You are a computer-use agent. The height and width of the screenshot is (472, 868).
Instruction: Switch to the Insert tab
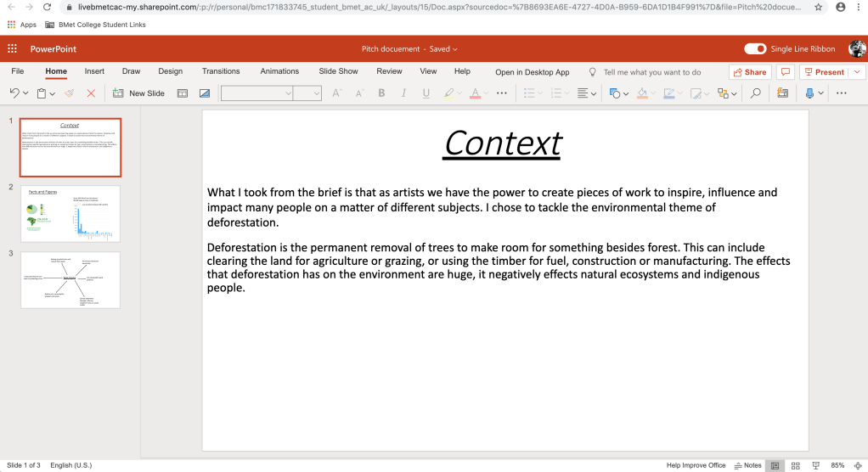point(94,71)
